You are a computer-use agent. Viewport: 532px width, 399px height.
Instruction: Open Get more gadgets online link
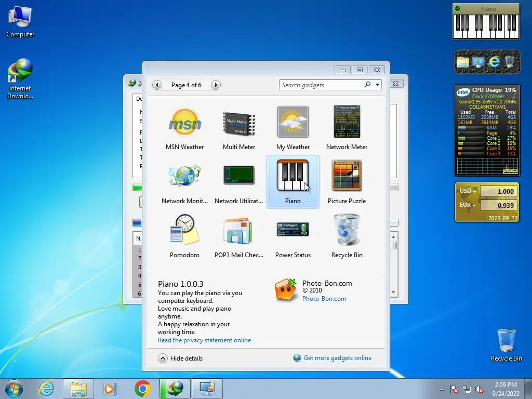pyautogui.click(x=338, y=358)
